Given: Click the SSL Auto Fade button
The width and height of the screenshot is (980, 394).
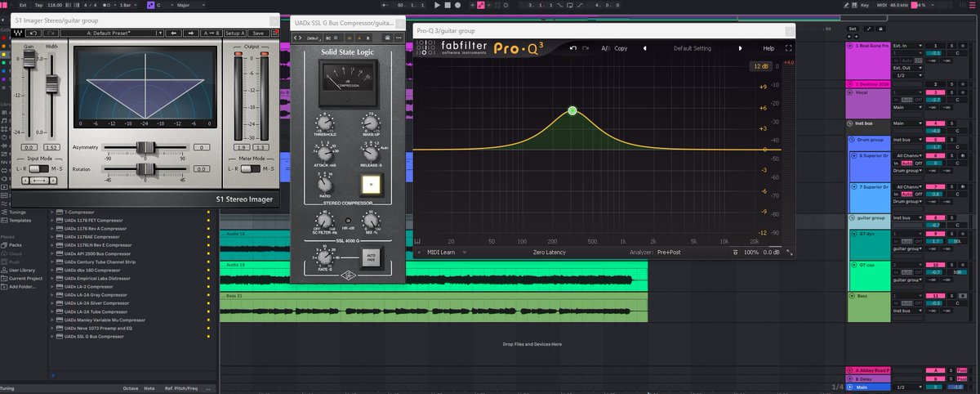Looking at the screenshot, I should (x=370, y=257).
